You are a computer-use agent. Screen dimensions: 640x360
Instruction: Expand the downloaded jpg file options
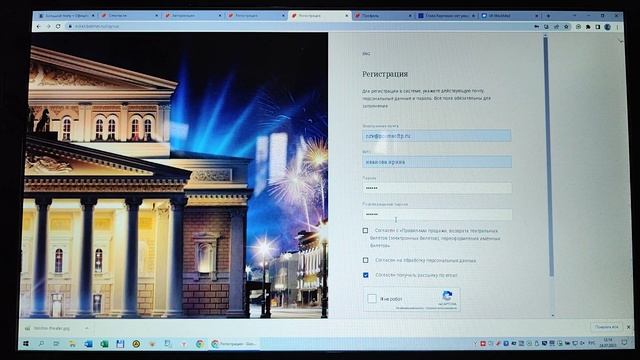click(x=87, y=328)
